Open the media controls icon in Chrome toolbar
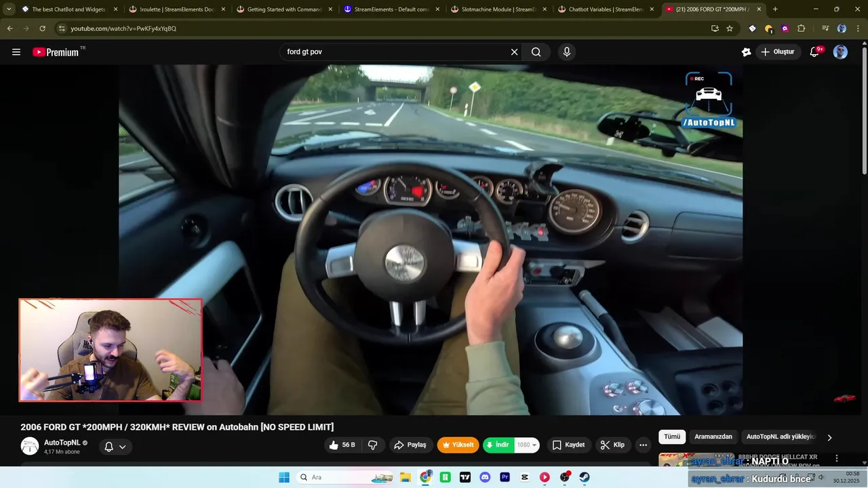Image resolution: width=868 pixels, height=488 pixels. tap(825, 28)
